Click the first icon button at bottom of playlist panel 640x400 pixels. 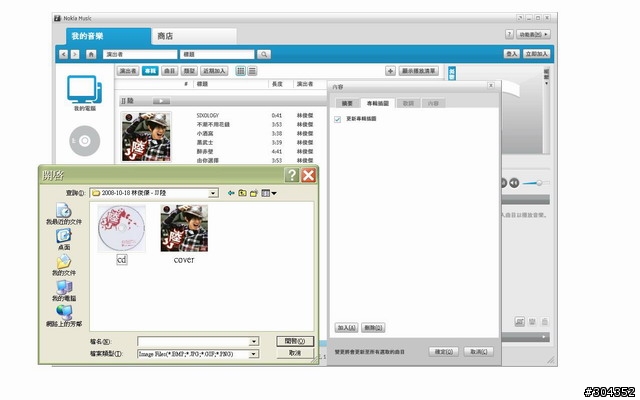pos(520,322)
